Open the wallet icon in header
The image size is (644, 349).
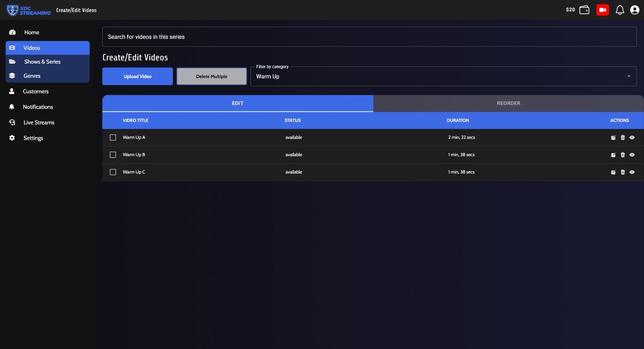pos(584,10)
